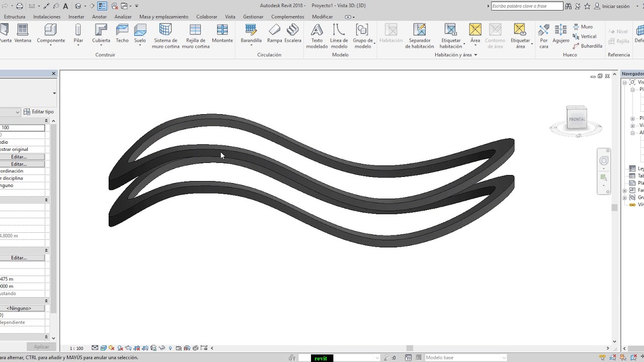Select the Suelo tool
The height and width of the screenshot is (362, 644).
click(140, 34)
